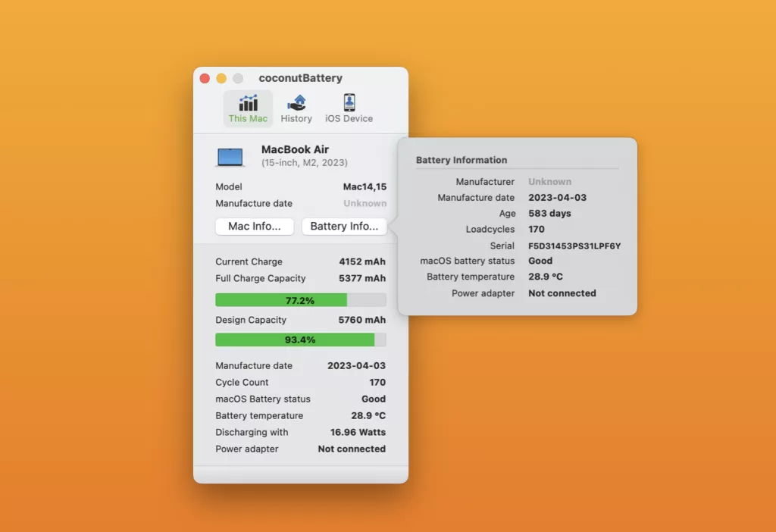
Task: Click the gray disabled zoom window button
Action: pyautogui.click(x=238, y=78)
